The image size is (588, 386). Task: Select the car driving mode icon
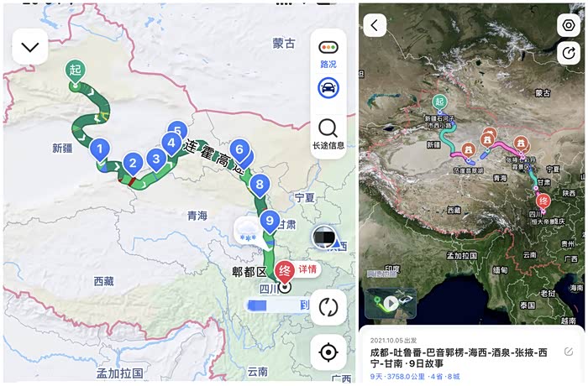point(328,88)
